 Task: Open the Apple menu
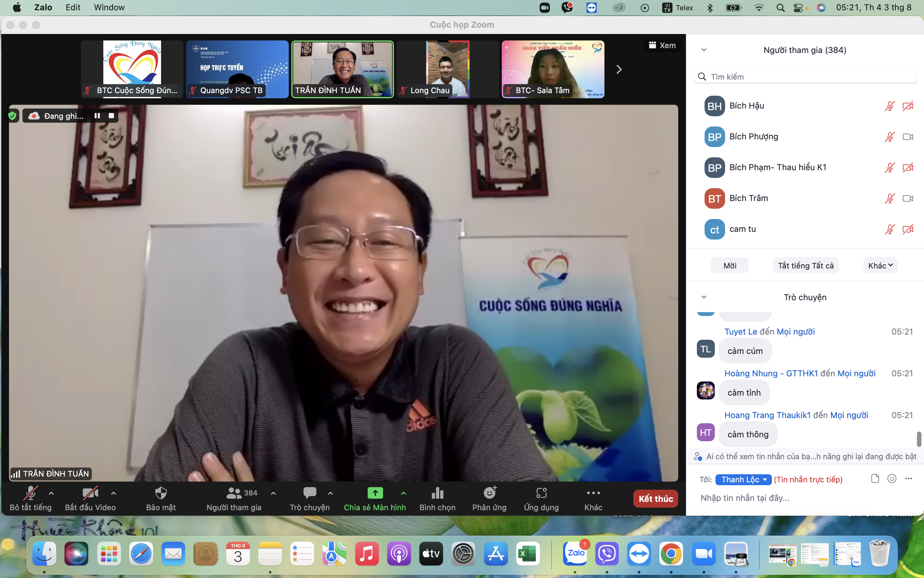[17, 7]
